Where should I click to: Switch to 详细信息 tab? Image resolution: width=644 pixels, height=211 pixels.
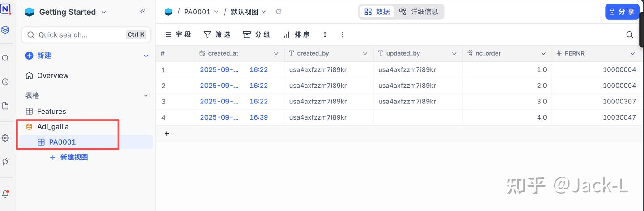(419, 12)
